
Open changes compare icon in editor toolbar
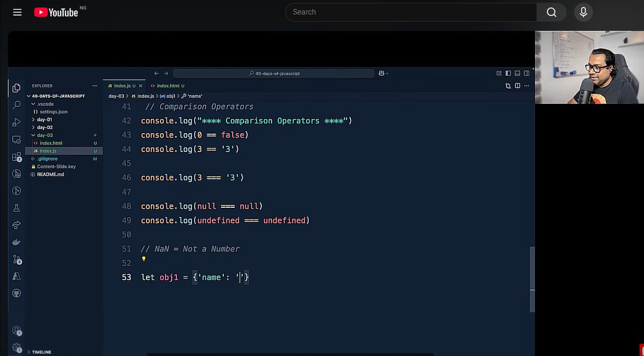[508, 85]
